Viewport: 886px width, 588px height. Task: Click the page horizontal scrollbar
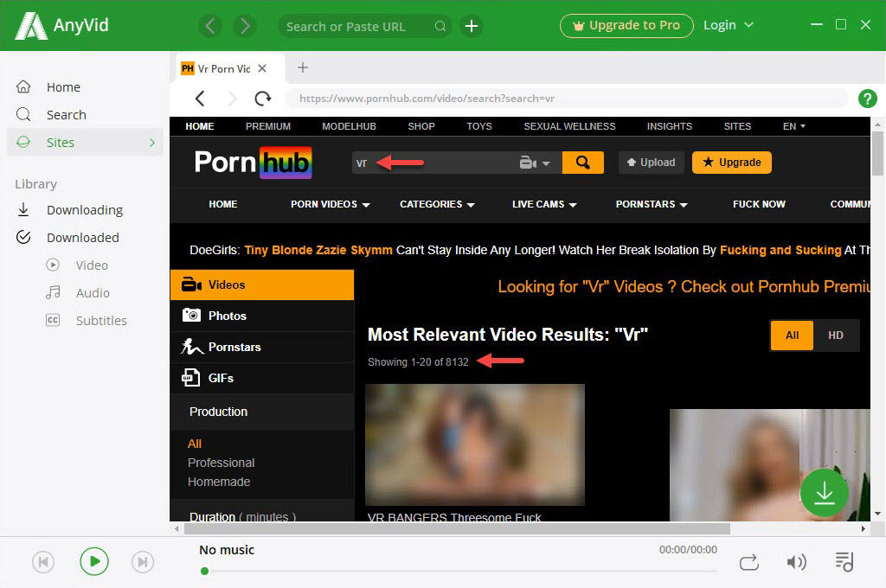[457, 528]
